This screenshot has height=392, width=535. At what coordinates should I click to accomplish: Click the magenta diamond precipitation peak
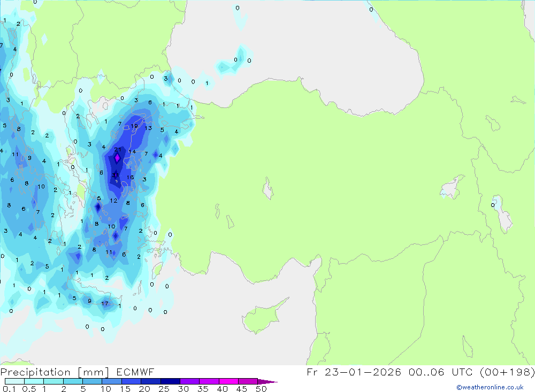pyautogui.click(x=117, y=158)
